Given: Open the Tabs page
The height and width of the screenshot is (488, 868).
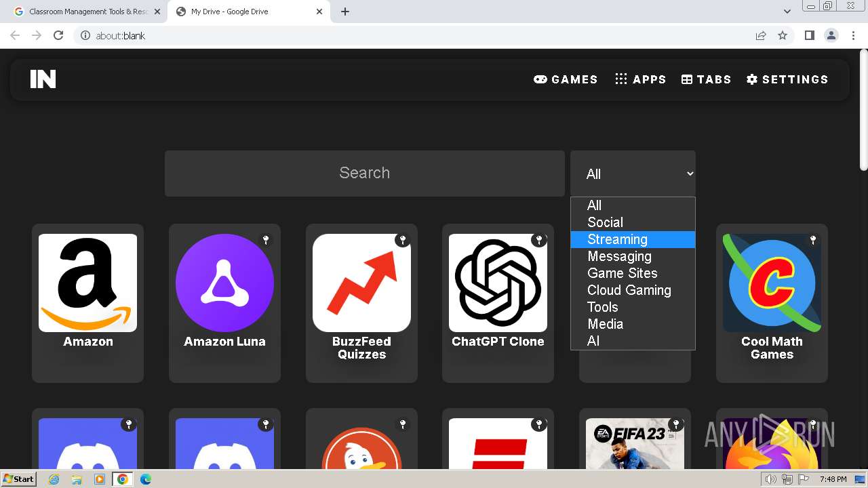Looking at the screenshot, I should click(706, 79).
